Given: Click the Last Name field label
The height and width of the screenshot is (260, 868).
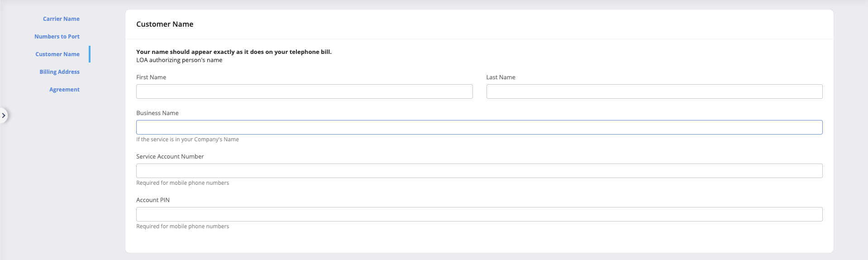Looking at the screenshot, I should [501, 77].
